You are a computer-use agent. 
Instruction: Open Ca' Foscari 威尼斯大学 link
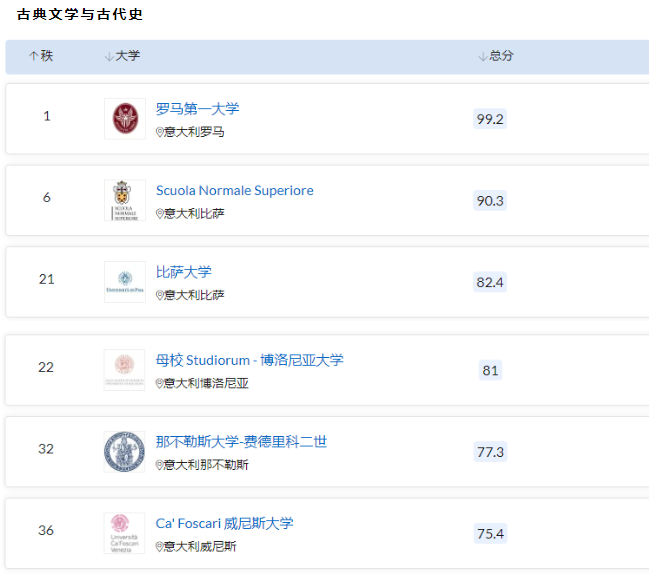(x=224, y=523)
